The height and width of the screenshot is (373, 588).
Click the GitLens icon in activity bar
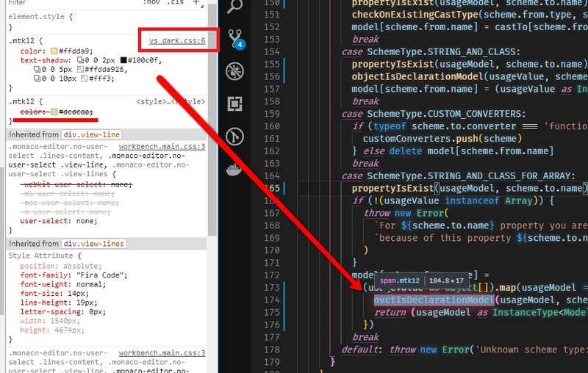click(234, 137)
